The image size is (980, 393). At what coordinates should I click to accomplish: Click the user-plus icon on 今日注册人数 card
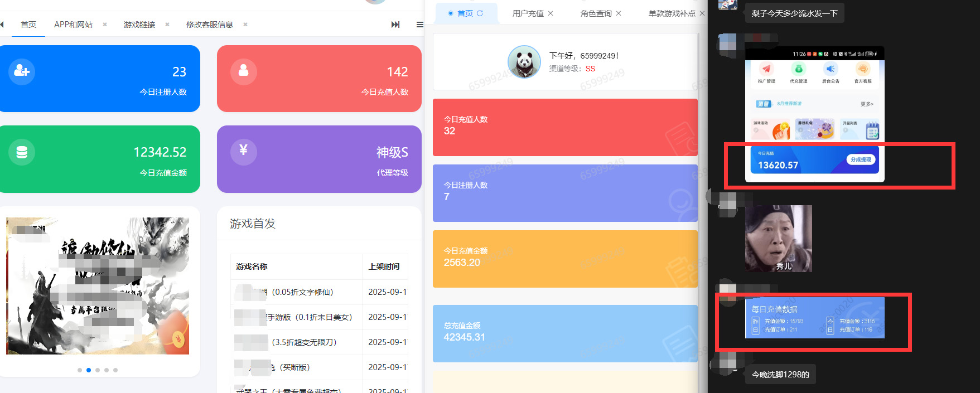point(22,71)
